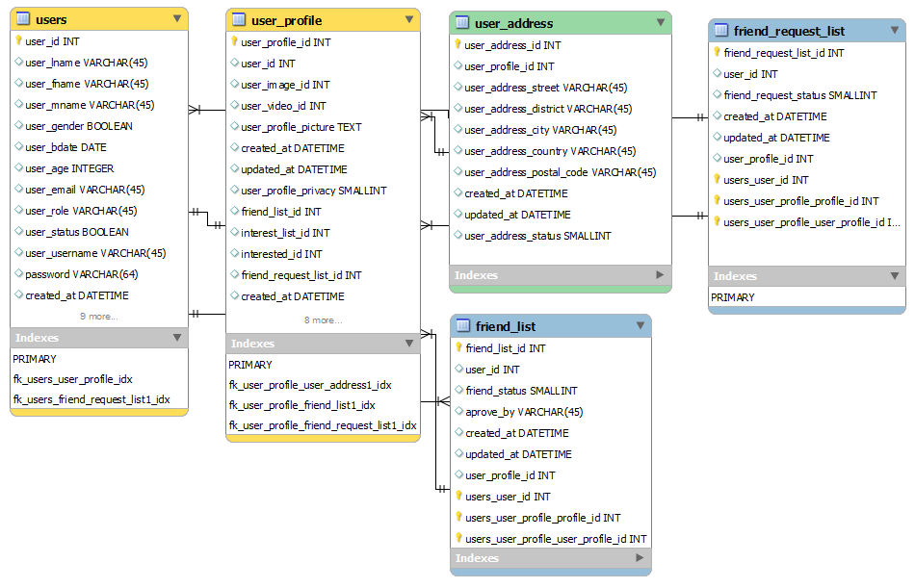Click diamond icon beside friend_status SMALLINT
This screenshot has height=588, width=915.
pos(459,390)
